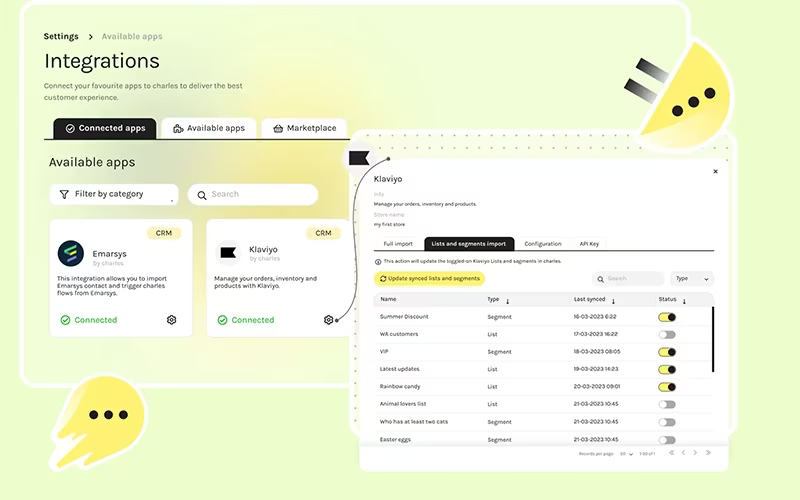Go to next page of records

click(695, 453)
